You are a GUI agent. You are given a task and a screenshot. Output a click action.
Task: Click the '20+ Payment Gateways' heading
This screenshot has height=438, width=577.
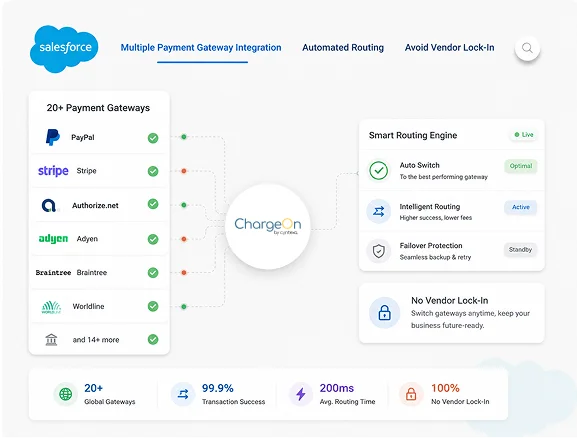[x=98, y=108]
